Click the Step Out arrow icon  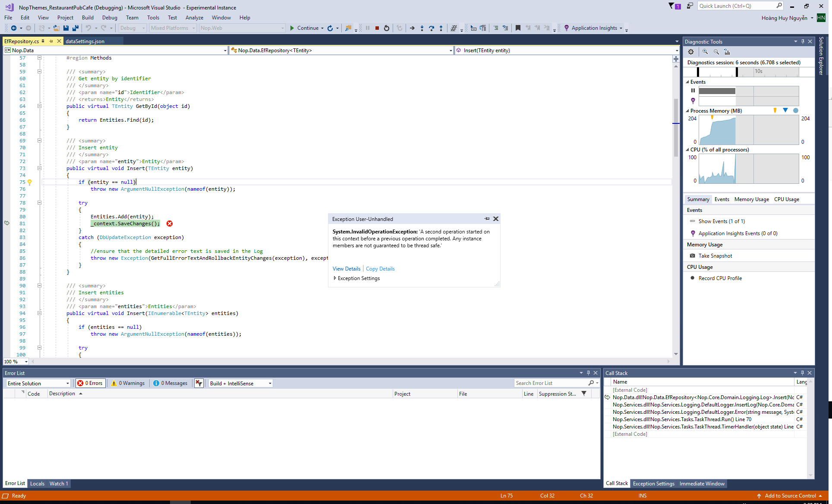pos(441,28)
